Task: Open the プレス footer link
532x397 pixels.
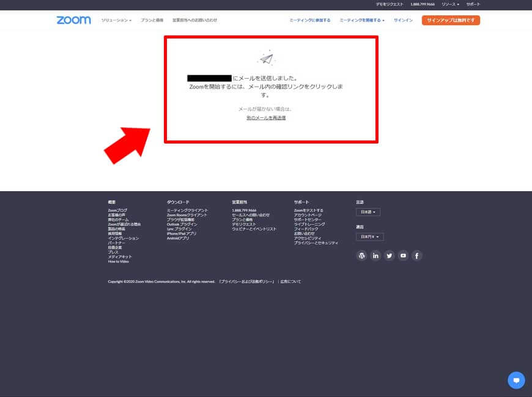Action: click(x=113, y=252)
